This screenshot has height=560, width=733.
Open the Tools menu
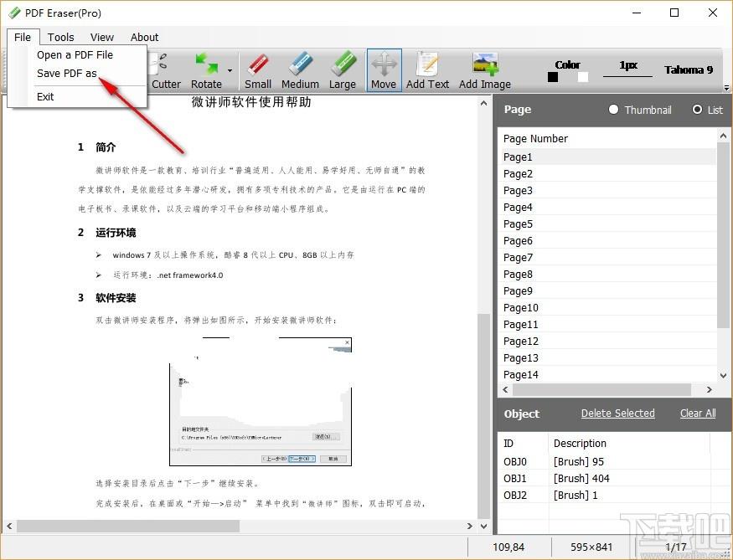coord(61,38)
